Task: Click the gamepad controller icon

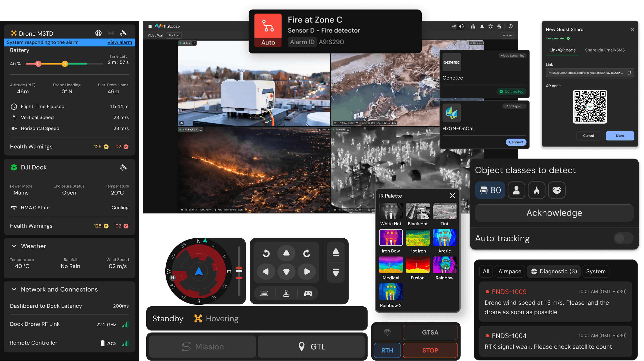Action: coord(308,293)
